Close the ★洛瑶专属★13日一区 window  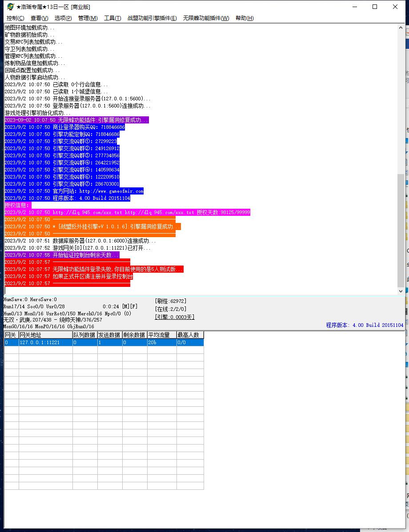click(395, 7)
